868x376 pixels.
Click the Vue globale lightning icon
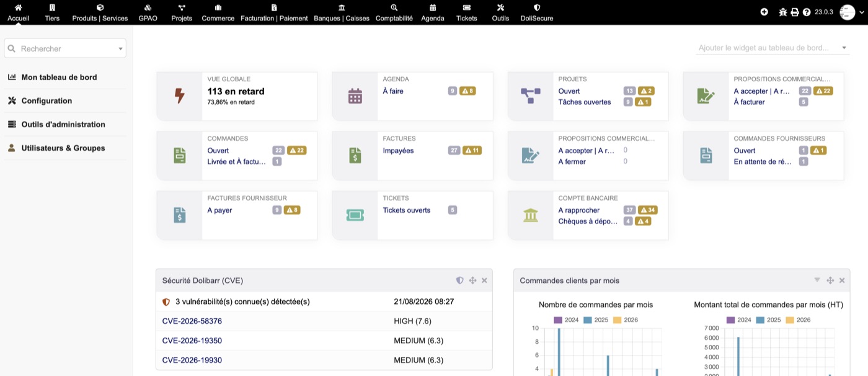[179, 96]
